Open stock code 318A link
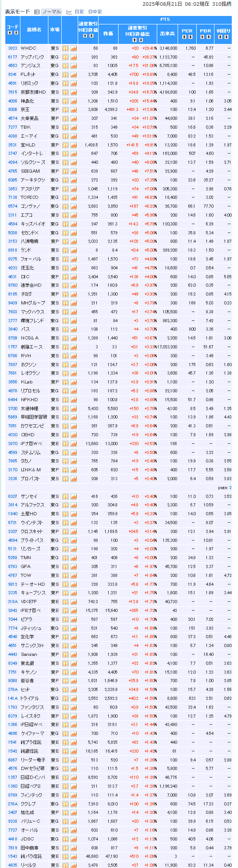238x868 pixels. [12, 601]
